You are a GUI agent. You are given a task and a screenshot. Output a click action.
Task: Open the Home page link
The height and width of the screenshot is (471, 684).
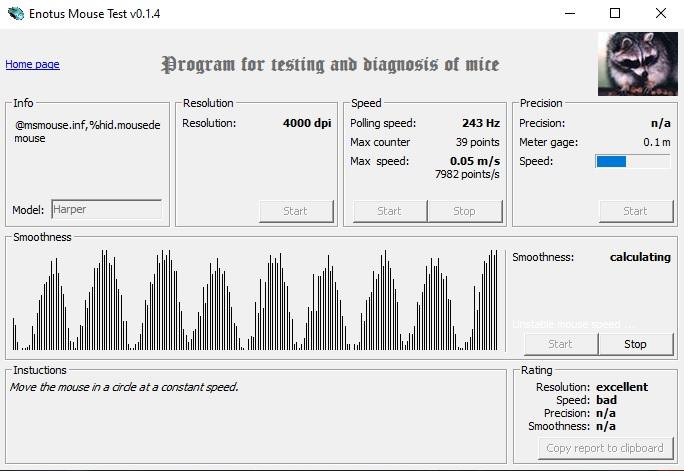click(32, 65)
